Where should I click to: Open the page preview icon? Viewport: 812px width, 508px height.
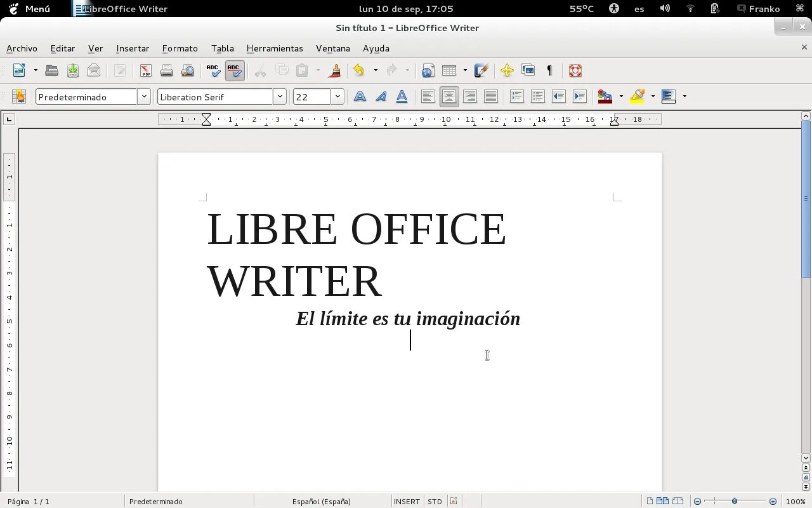point(188,70)
